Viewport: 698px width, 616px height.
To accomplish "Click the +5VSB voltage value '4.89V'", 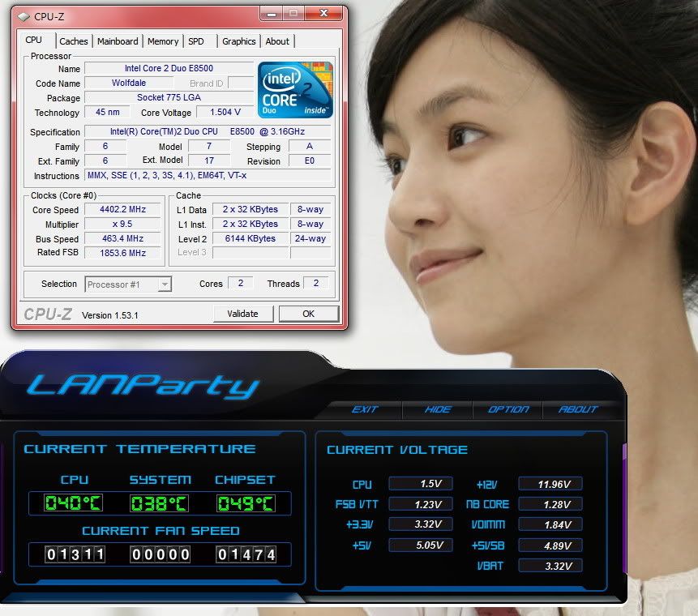I will point(550,545).
